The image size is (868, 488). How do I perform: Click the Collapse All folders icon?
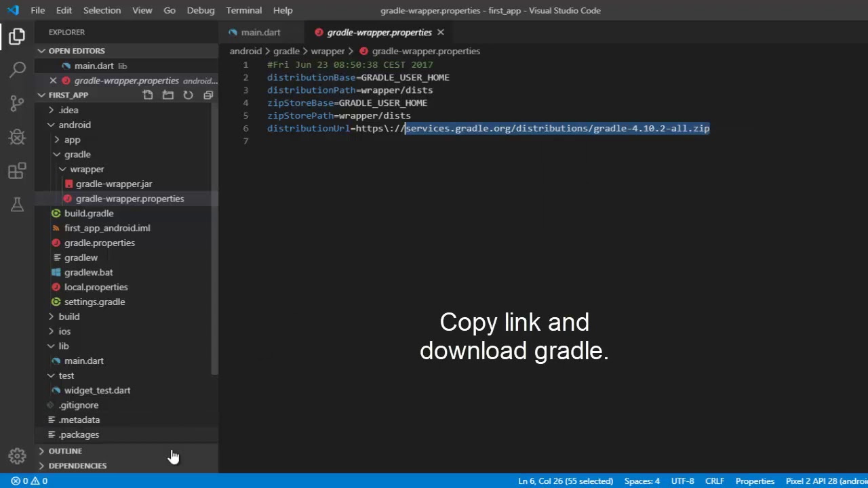point(208,95)
